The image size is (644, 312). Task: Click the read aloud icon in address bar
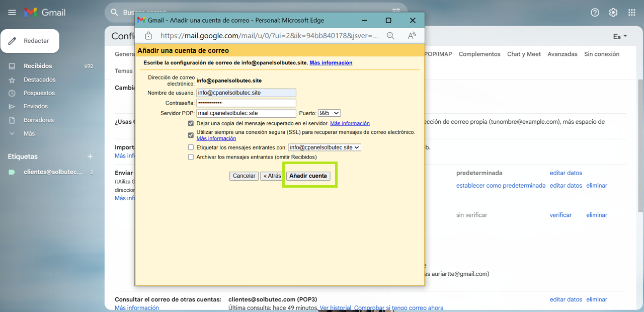[412, 36]
